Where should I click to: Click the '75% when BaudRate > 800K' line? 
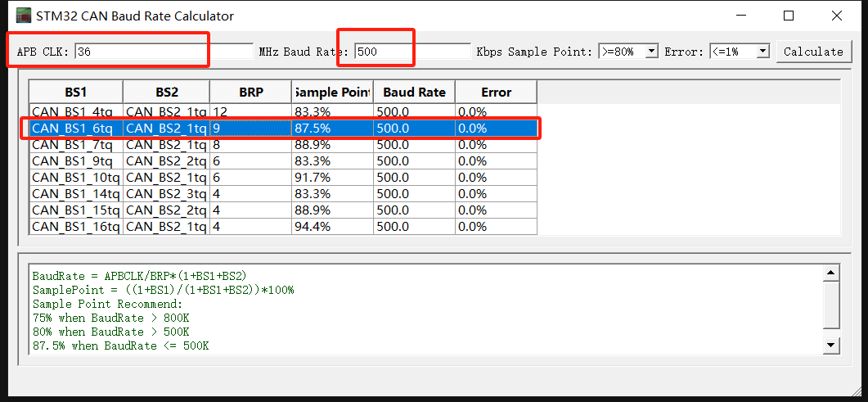[x=110, y=318]
